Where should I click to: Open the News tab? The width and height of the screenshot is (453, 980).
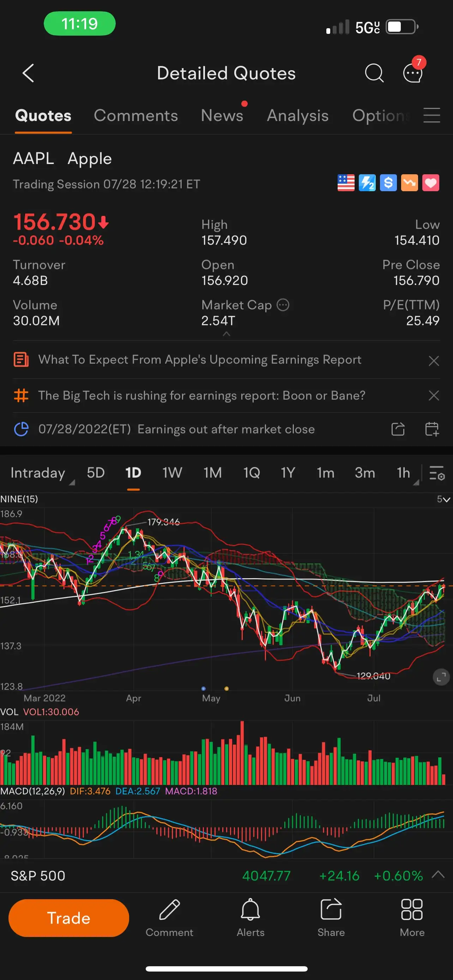coord(222,115)
